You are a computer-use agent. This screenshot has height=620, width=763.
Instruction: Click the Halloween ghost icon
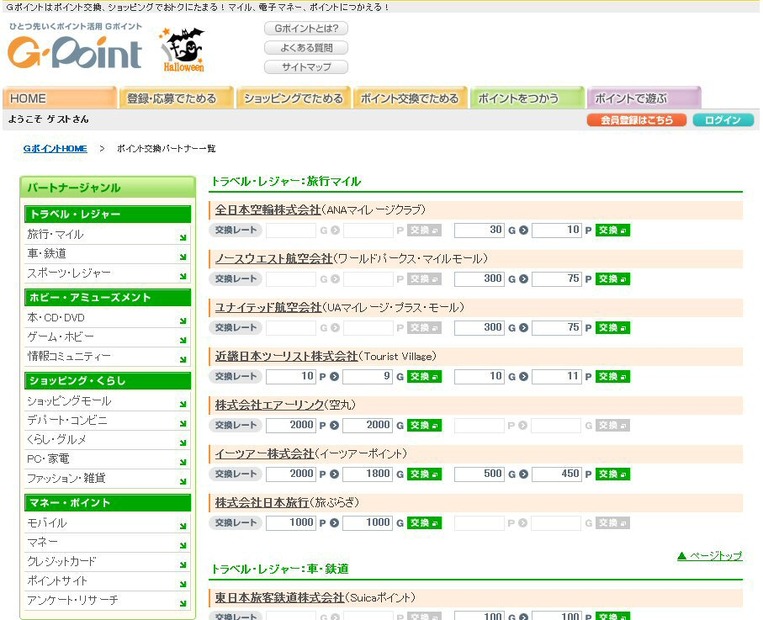(183, 50)
